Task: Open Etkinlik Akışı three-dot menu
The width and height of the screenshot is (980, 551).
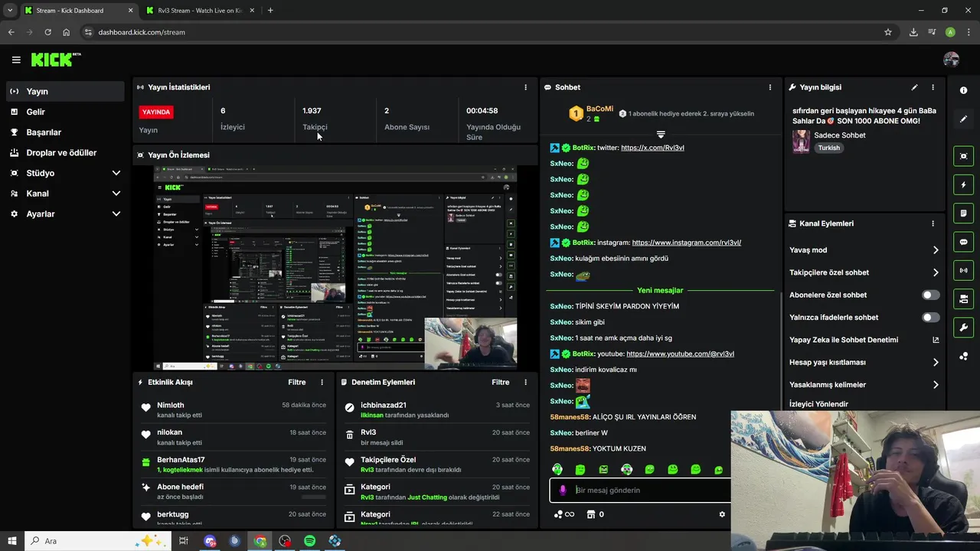Action: pyautogui.click(x=322, y=382)
